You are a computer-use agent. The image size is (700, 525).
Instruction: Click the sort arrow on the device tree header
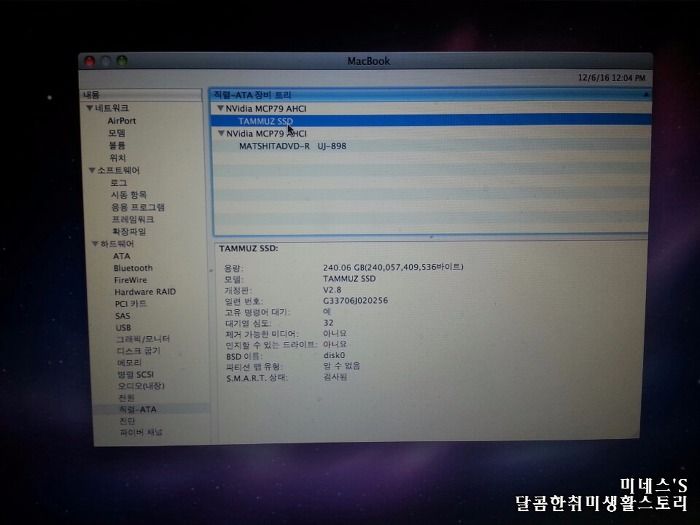pos(646,95)
